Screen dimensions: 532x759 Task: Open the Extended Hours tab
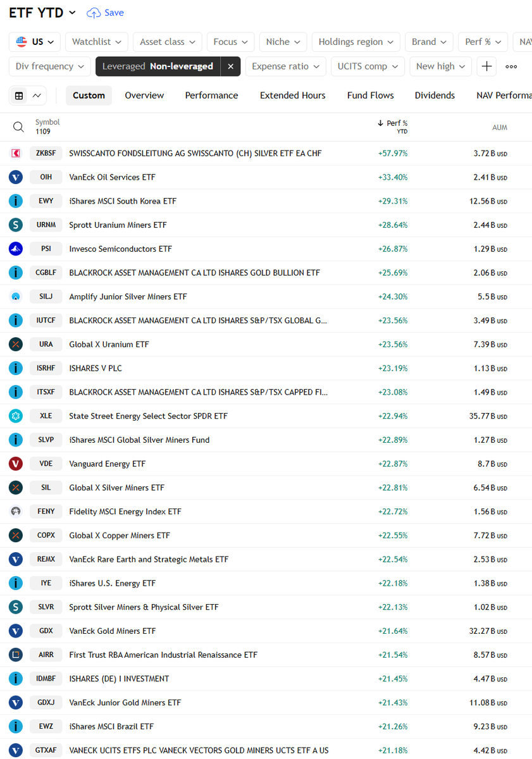click(293, 96)
